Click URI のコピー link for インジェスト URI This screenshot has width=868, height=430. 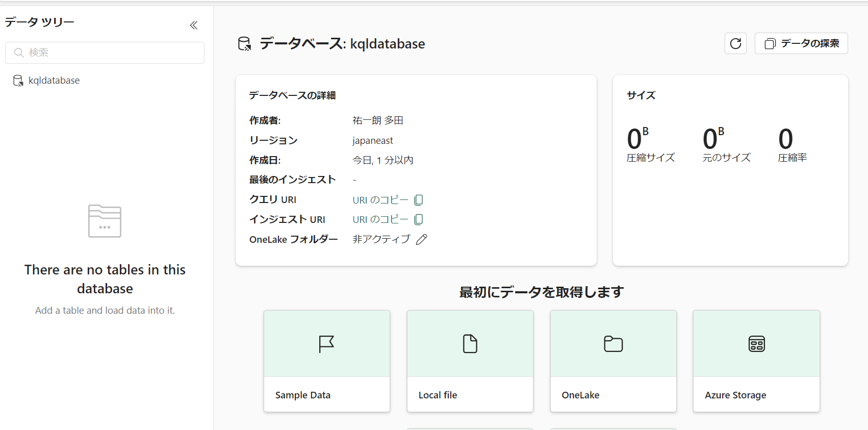tap(380, 219)
